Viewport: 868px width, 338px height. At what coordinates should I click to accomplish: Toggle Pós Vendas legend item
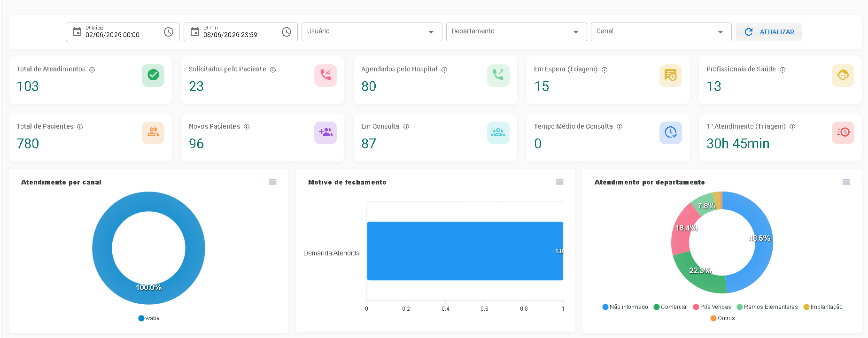pyautogui.click(x=712, y=307)
